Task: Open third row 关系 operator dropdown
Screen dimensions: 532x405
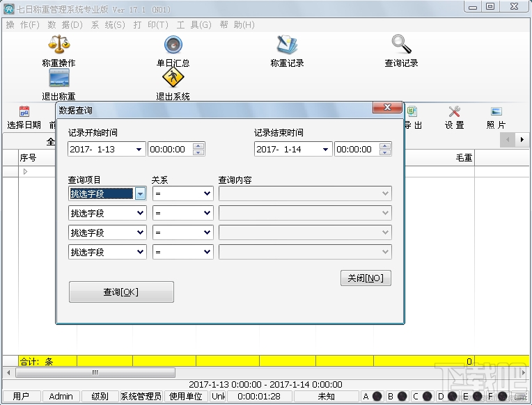Action: [x=207, y=232]
